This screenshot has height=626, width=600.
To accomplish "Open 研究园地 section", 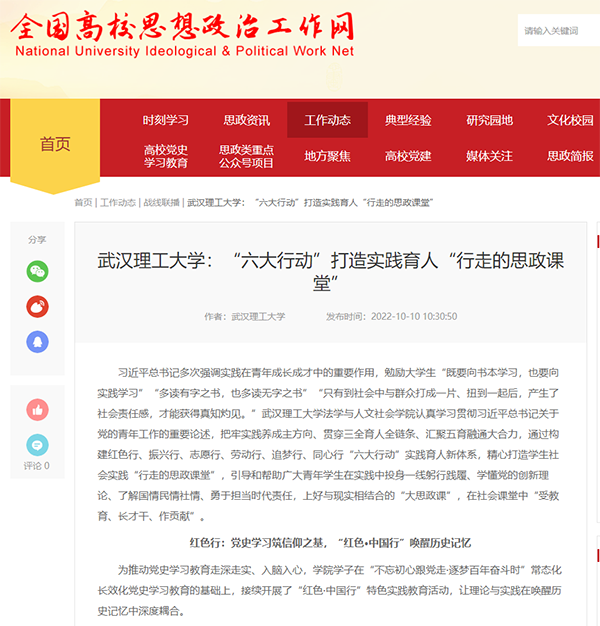I will [x=489, y=120].
